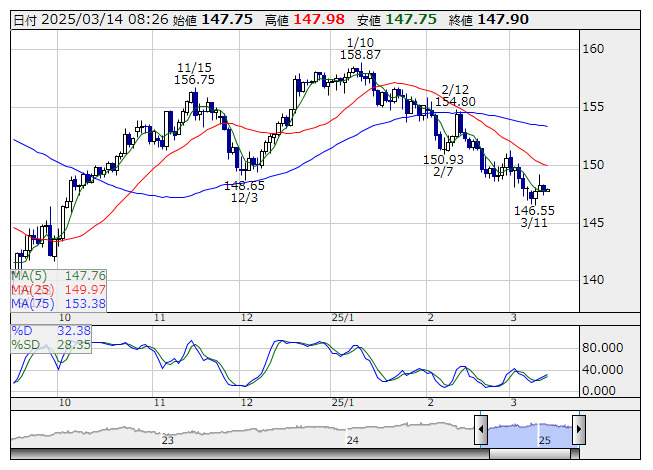Click the bottom horizontal scrollbar thumb
Viewport: 653px width, 470px height.
point(530,454)
